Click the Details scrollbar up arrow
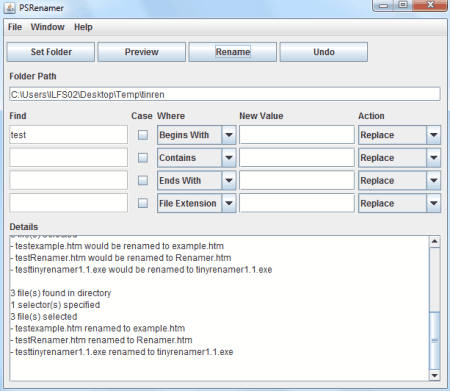The height and width of the screenshot is (391, 450). (x=435, y=241)
